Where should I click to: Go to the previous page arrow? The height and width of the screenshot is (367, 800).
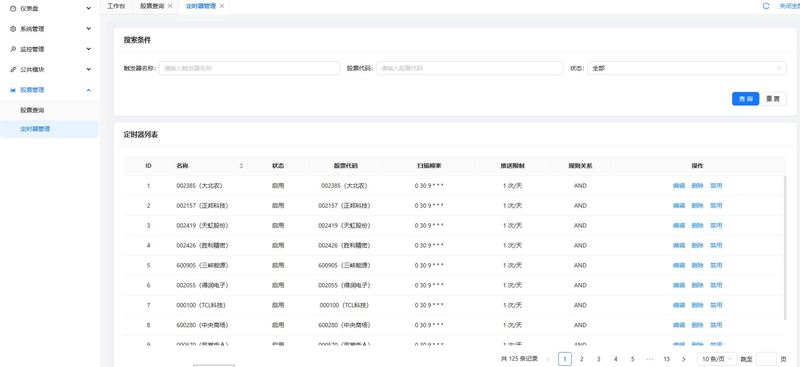[548, 359]
